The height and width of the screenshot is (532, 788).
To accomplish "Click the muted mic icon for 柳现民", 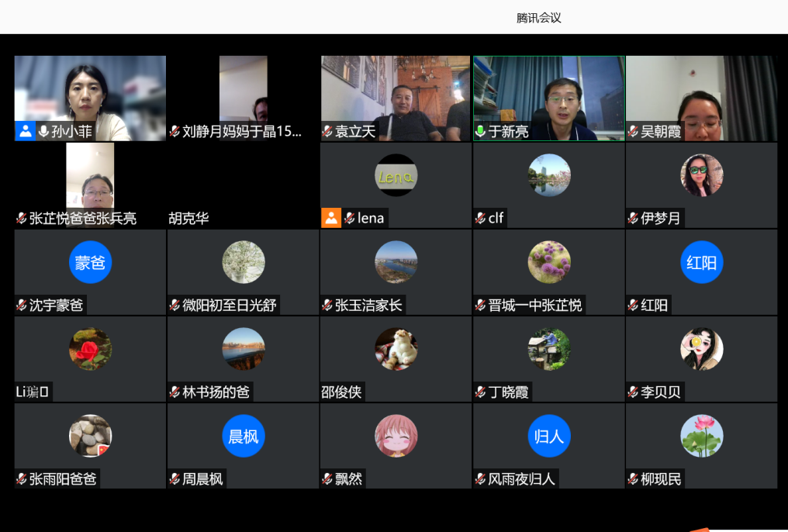I will (x=633, y=478).
